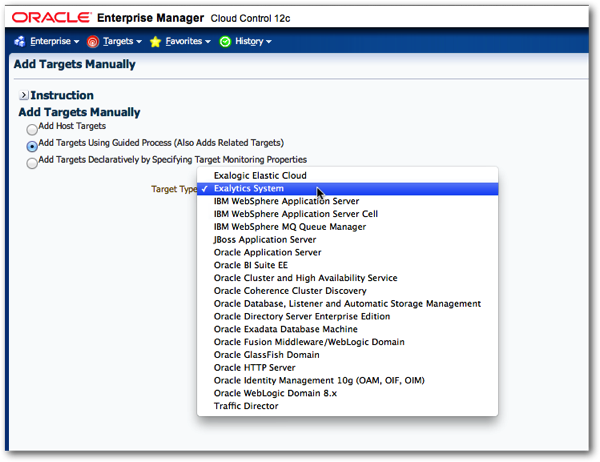Click the Target Type label
600x462 pixels.
point(174,189)
